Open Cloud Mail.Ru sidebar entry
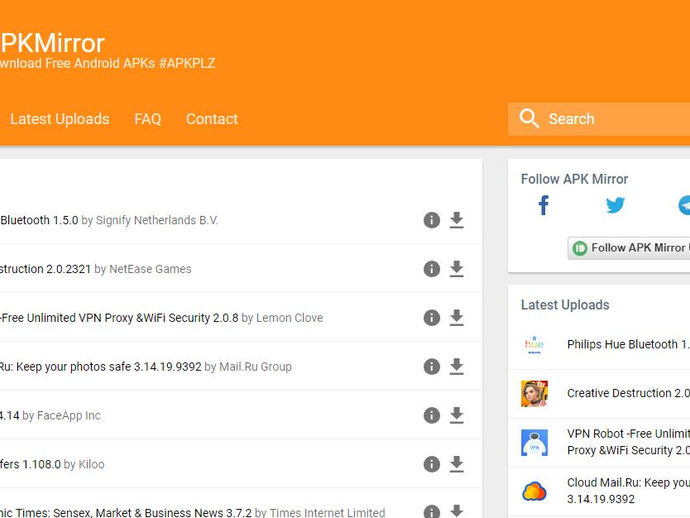Viewport: 690px width, 518px height. point(628,491)
